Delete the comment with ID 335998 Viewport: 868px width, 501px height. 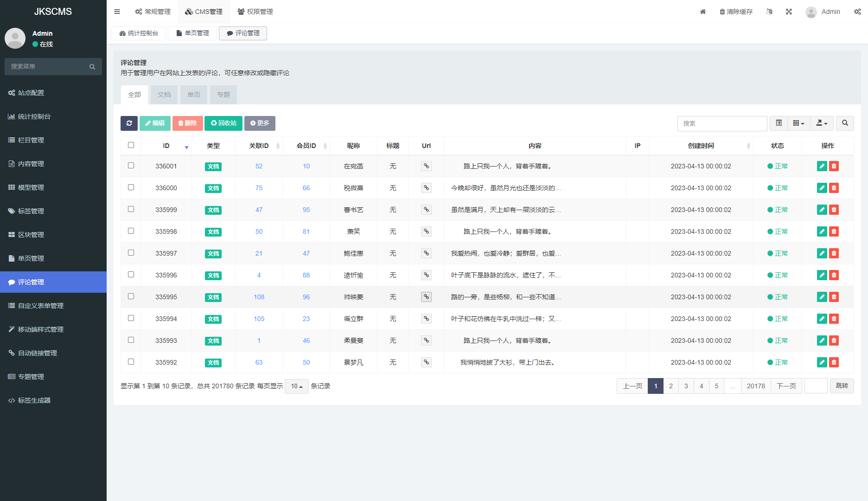(x=834, y=231)
